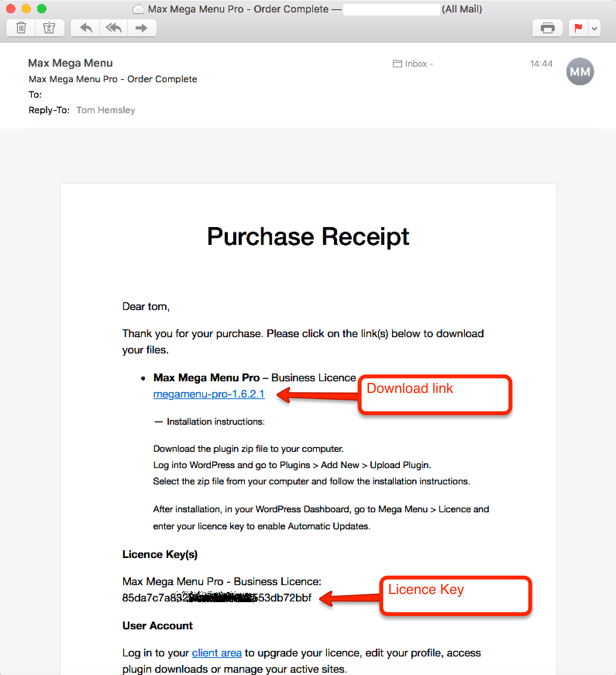Print the purchase receipt email
Screen dimensions: 616x675
(x=547, y=28)
